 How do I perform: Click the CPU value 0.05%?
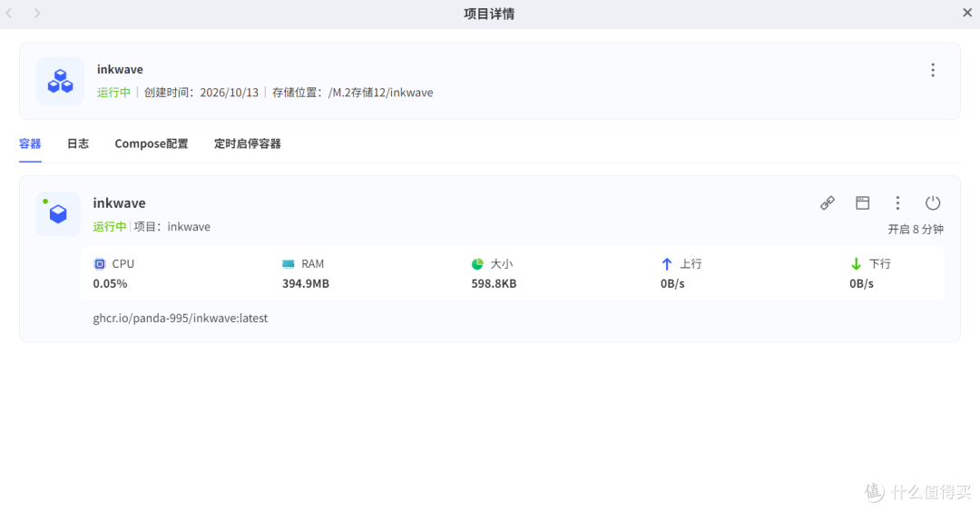pyautogui.click(x=110, y=284)
